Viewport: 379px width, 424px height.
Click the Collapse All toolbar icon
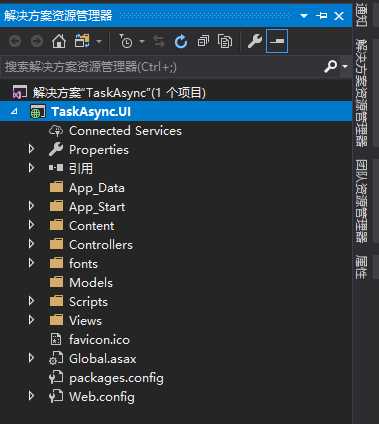click(x=203, y=41)
